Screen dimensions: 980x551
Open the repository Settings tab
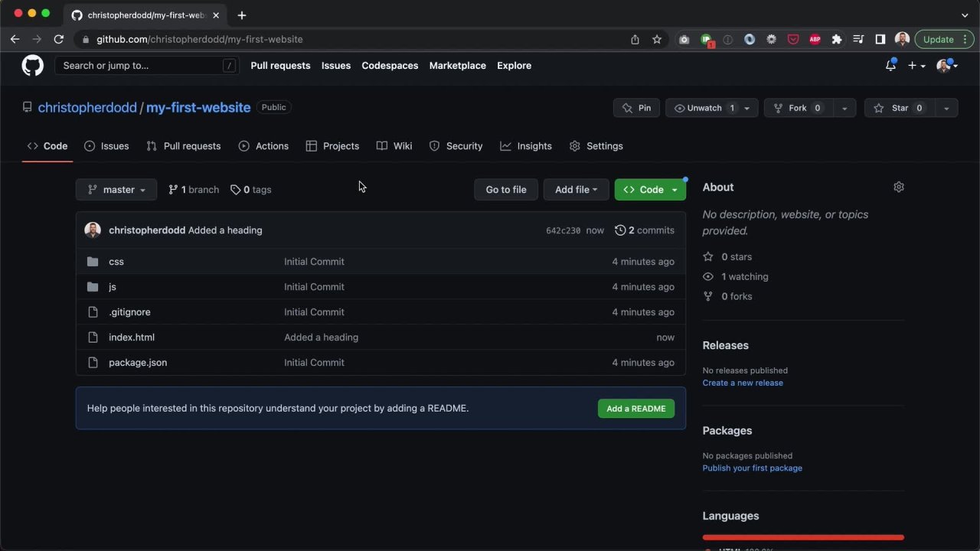pos(596,146)
